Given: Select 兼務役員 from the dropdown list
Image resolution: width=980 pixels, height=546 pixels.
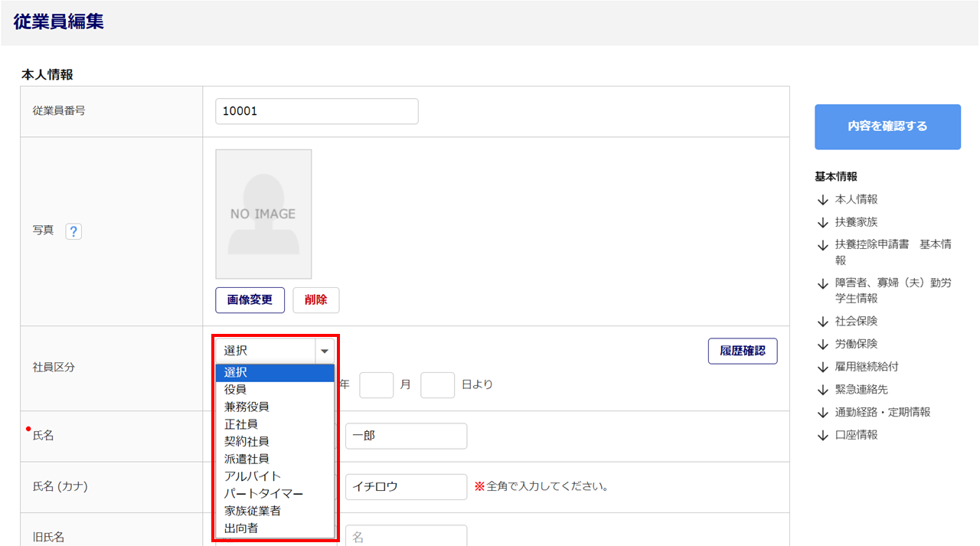Looking at the screenshot, I should (x=247, y=407).
